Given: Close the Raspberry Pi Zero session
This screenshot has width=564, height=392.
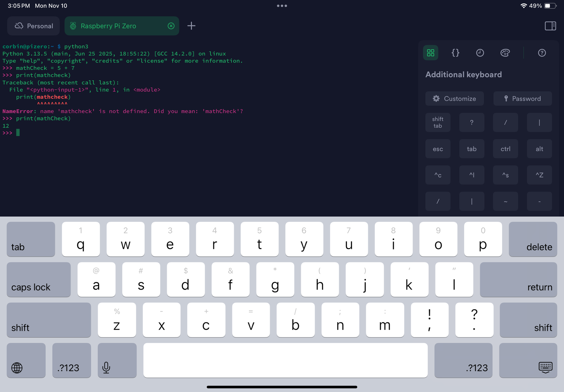Looking at the screenshot, I should pos(171,26).
